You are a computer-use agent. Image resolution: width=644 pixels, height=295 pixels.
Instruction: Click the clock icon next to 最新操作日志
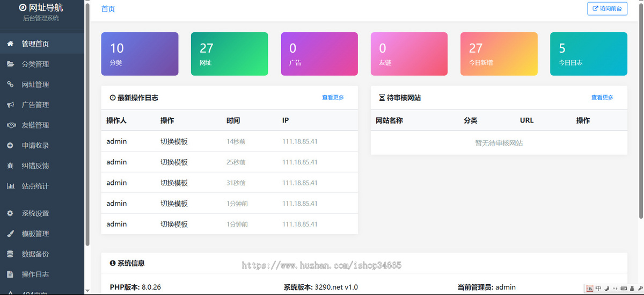click(113, 98)
